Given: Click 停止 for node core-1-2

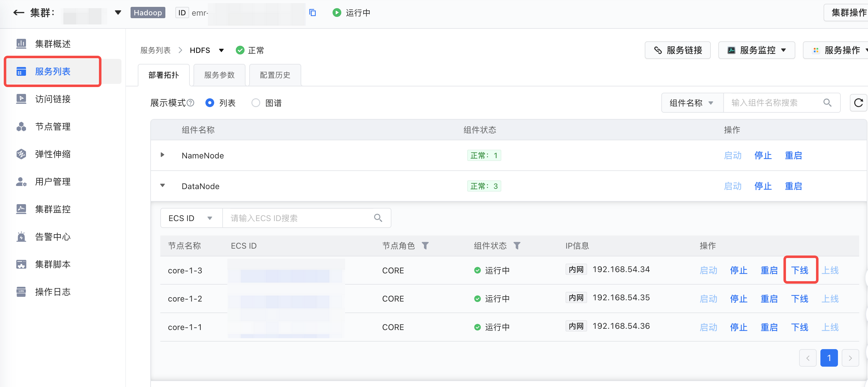Looking at the screenshot, I should 739,299.
